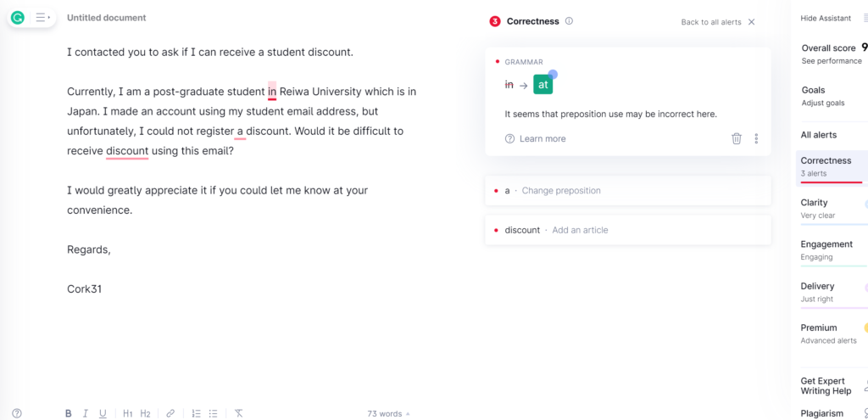
Task: Expand the 'a · Change preposition' alert
Action: (628, 191)
